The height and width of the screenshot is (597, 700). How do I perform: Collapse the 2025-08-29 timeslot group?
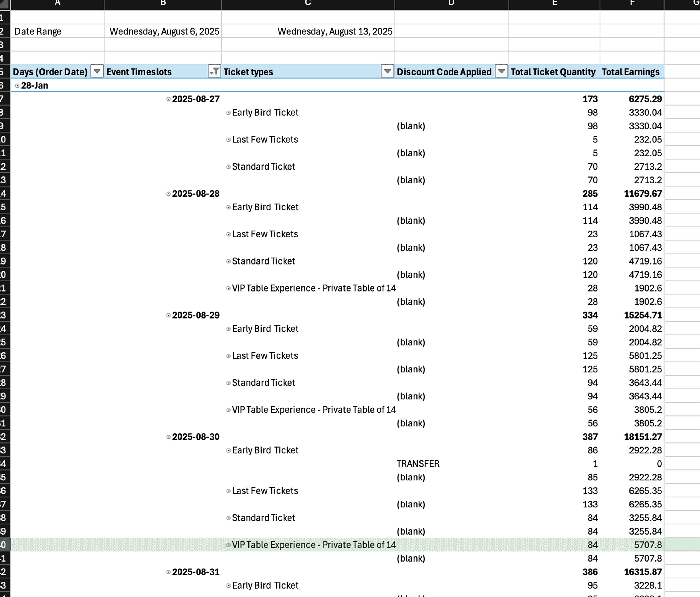(168, 316)
